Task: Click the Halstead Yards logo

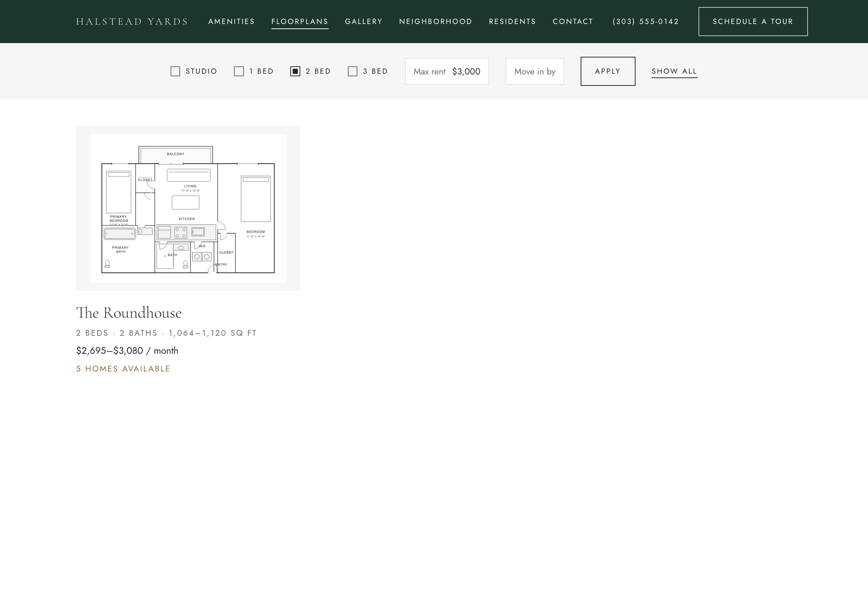Action: point(132,21)
